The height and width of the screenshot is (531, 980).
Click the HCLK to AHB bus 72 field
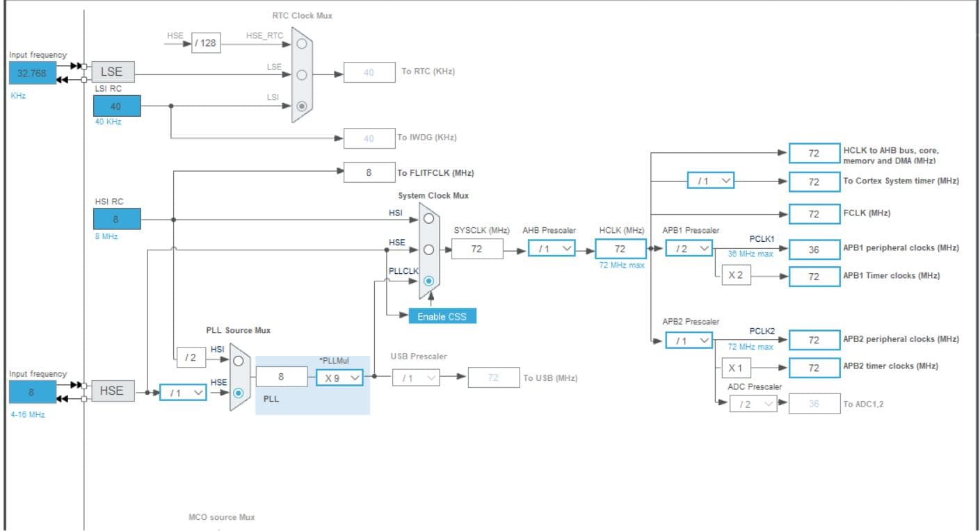click(814, 154)
